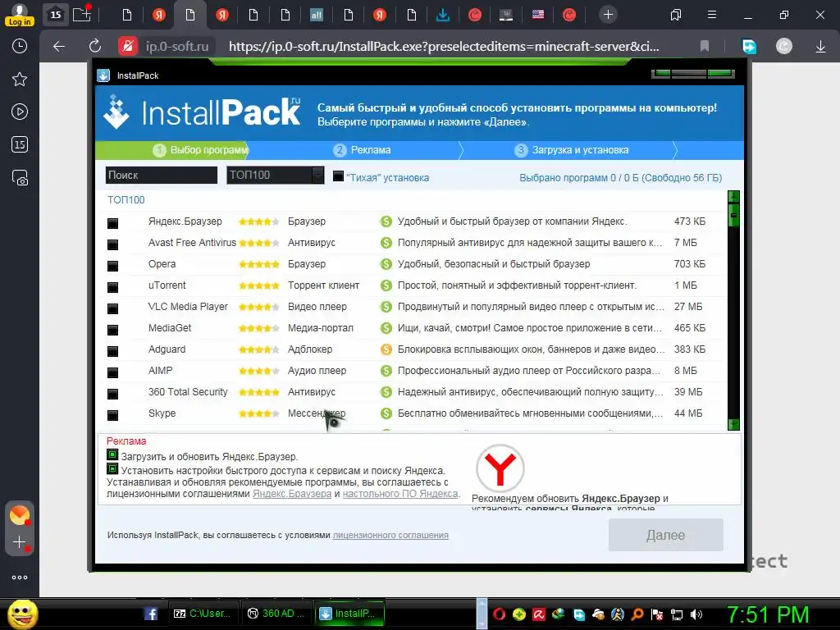Viewport: 840px width, 630px height.
Task: Tick the uTorrent checkbox
Action: pyautogui.click(x=112, y=287)
